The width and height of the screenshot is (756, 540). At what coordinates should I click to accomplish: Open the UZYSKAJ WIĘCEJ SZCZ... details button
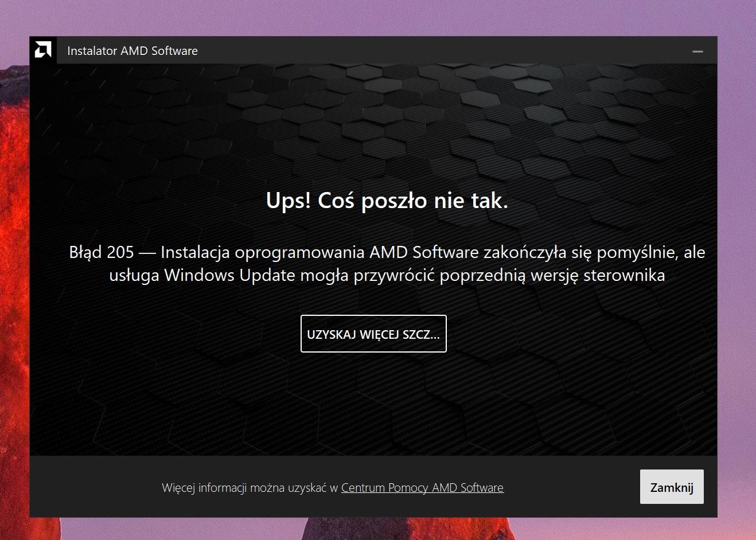coord(373,334)
